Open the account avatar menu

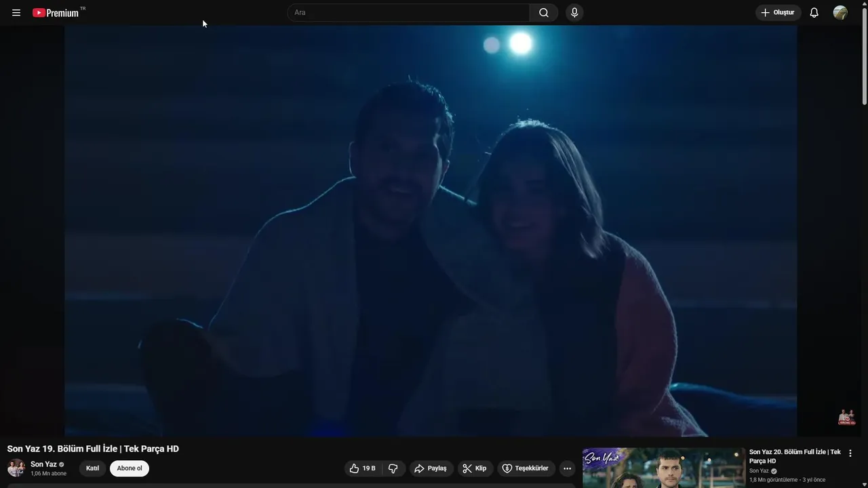[x=840, y=12]
